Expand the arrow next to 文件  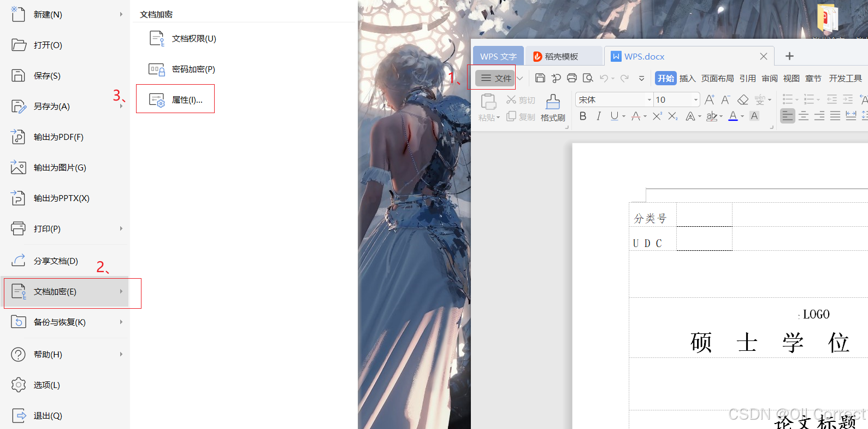(520, 78)
